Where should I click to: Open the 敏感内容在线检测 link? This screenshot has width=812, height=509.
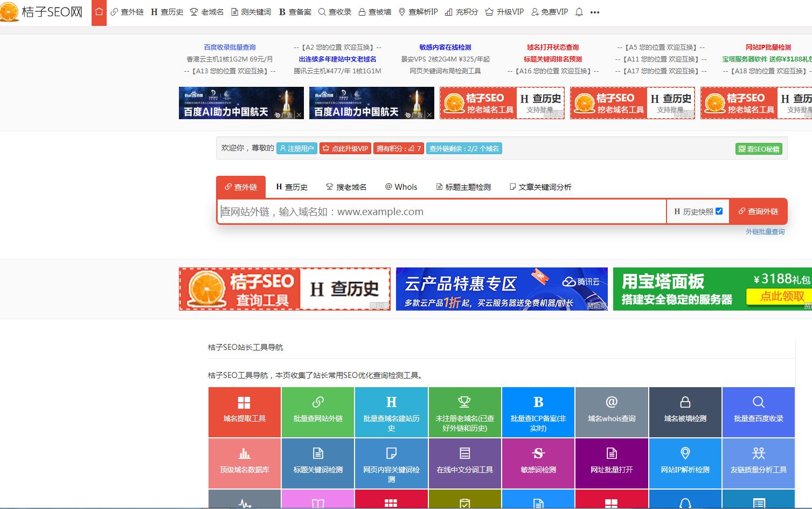445,47
